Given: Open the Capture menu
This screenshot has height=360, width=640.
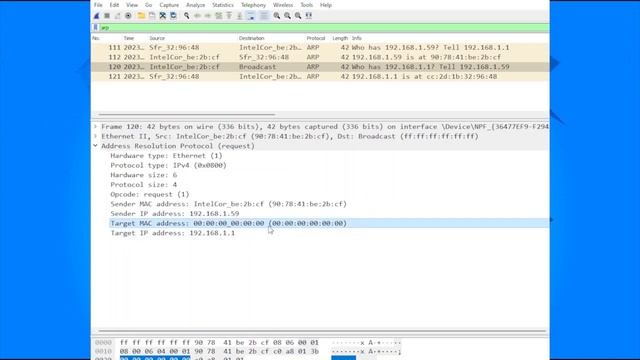Looking at the screenshot, I should (x=169, y=5).
